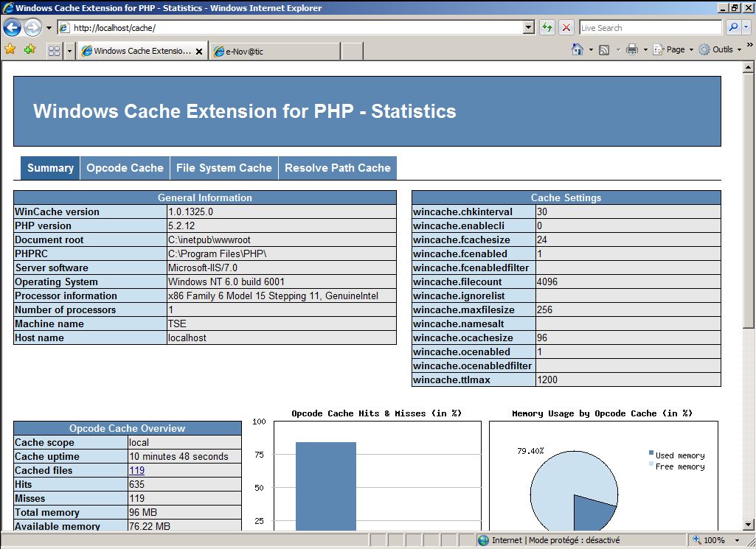
Task: Switch to the Resolve Path Cache tab
Action: pos(338,167)
